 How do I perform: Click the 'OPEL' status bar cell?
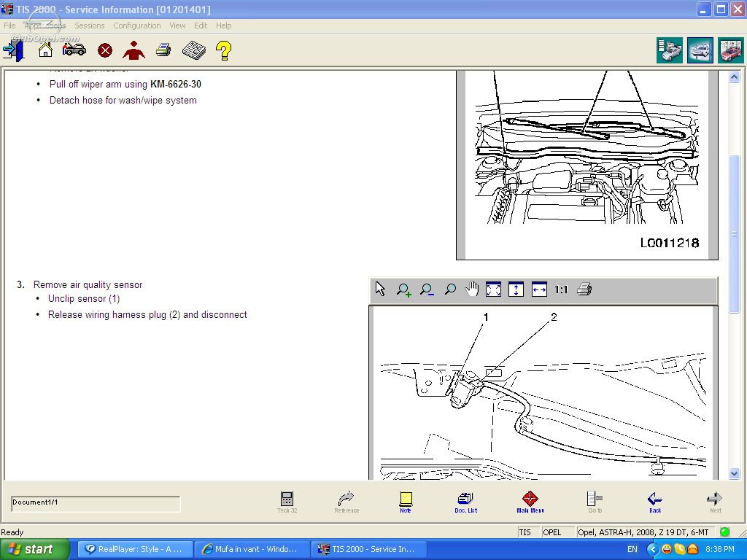[x=558, y=532]
